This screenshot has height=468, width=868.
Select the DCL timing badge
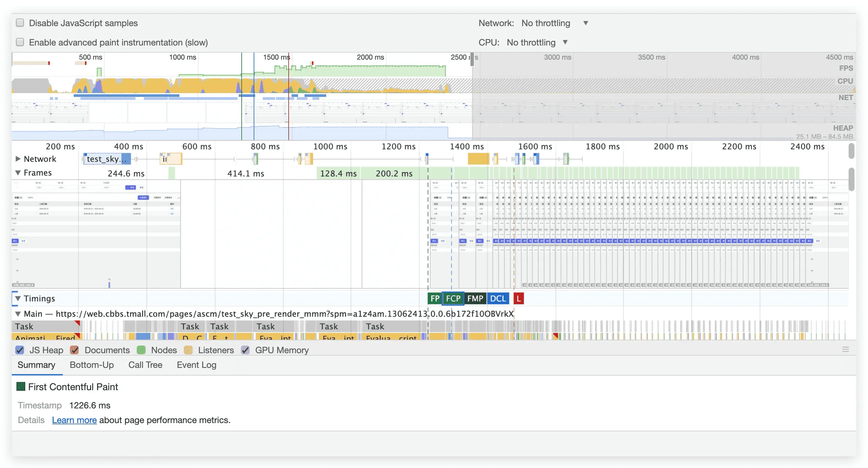498,299
